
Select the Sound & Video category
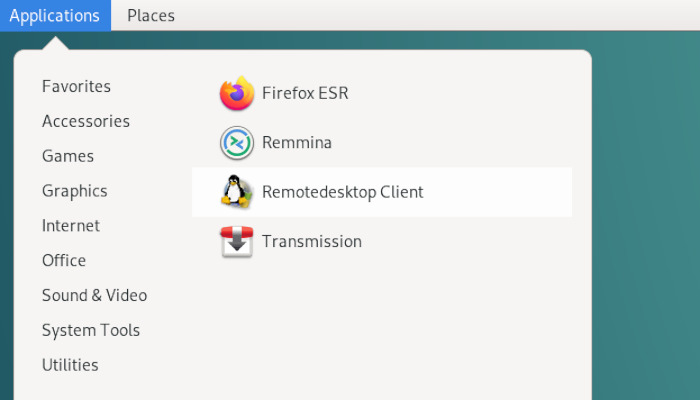(94, 295)
